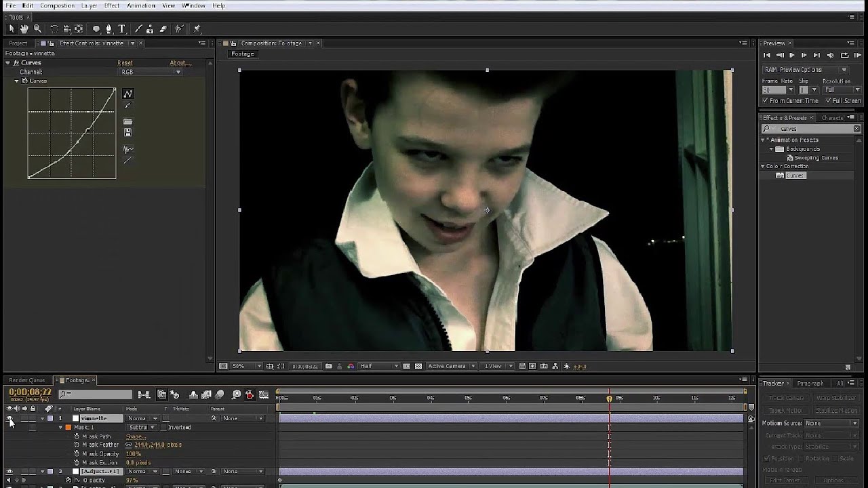
Task: Collapse Animation Presets tree group
Action: click(763, 140)
